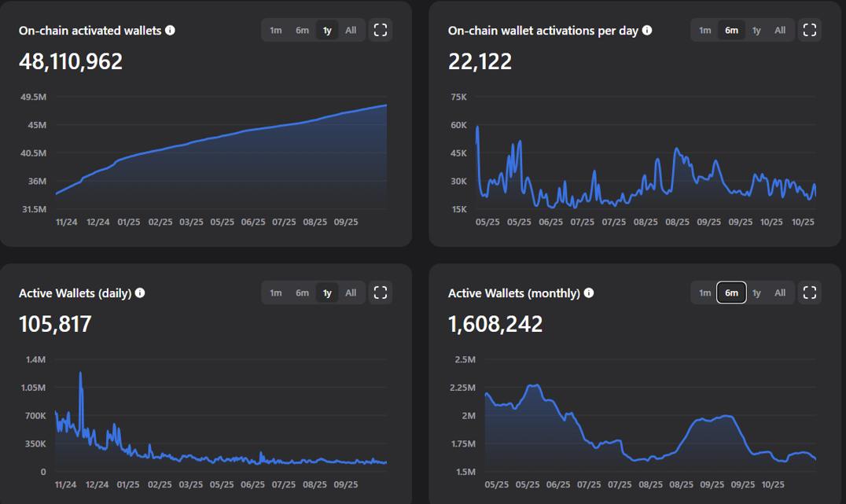This screenshot has height=504, width=846.
Task: Select 1m range for wallet activations per day
Action: click(705, 31)
